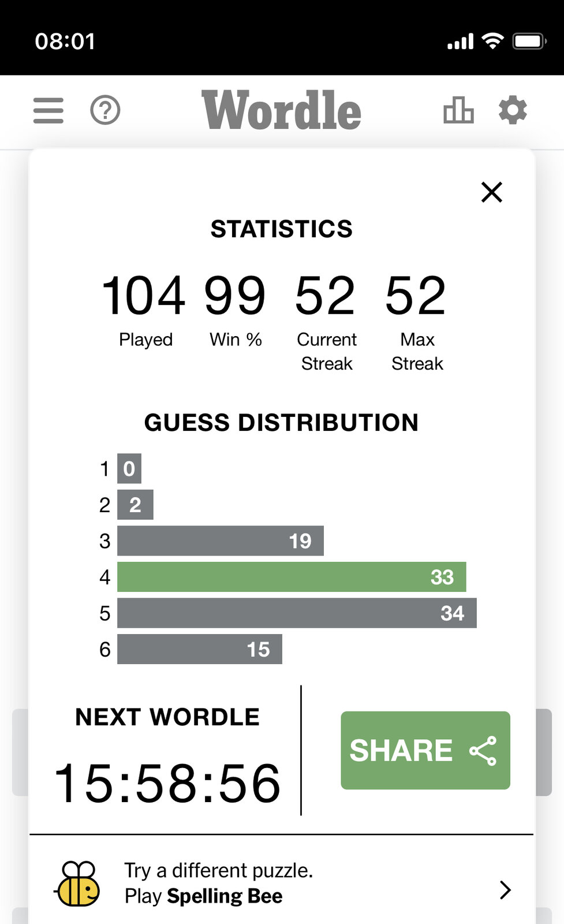
Task: Expand the Spelling Bee promo chevron
Action: click(x=505, y=890)
